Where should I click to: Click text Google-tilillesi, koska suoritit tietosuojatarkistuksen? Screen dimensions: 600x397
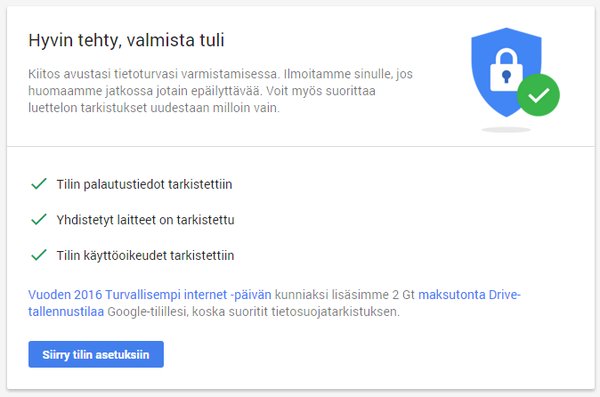click(253, 312)
